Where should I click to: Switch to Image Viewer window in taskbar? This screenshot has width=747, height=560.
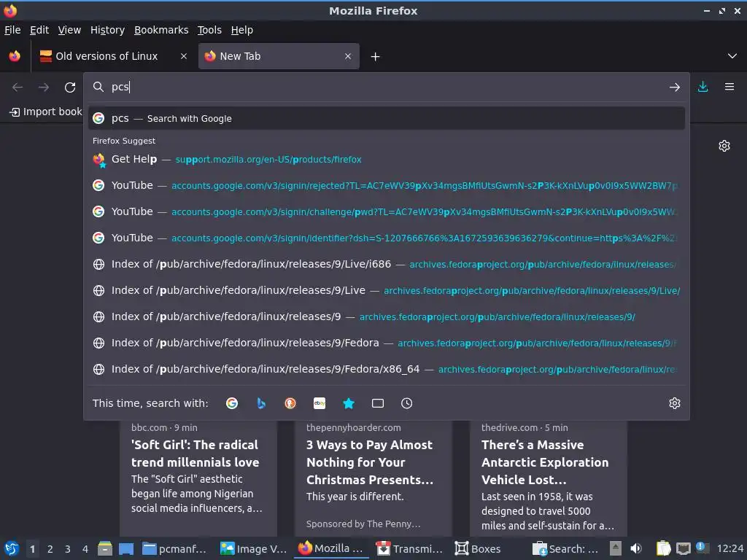tap(253, 548)
